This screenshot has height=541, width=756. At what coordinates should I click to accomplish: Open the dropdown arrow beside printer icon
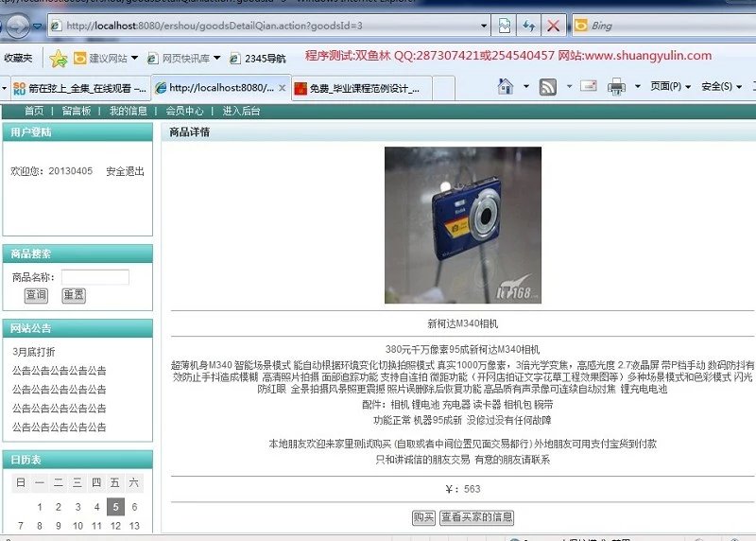point(637,86)
